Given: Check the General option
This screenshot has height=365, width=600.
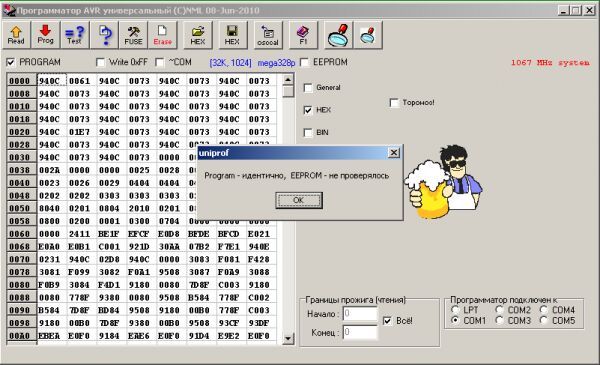Looking at the screenshot, I should pos(308,88).
